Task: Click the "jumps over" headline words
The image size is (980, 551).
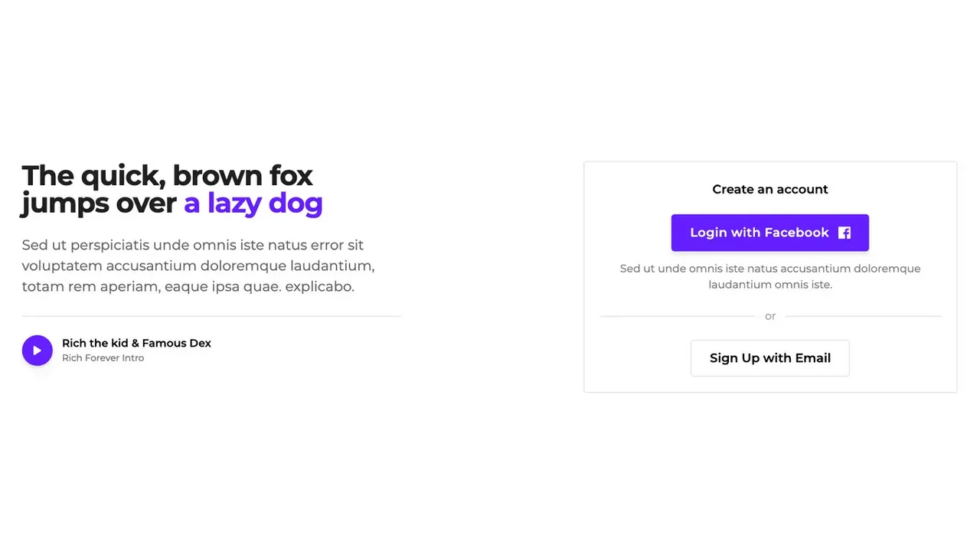Action: 100,204
